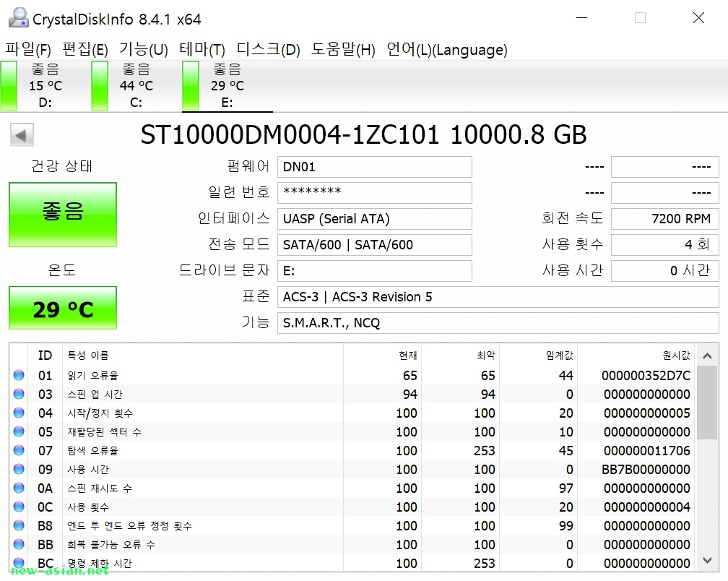Screen dimensions: 728x581
Task: Open the 테마(T) menu
Action: tap(202, 49)
